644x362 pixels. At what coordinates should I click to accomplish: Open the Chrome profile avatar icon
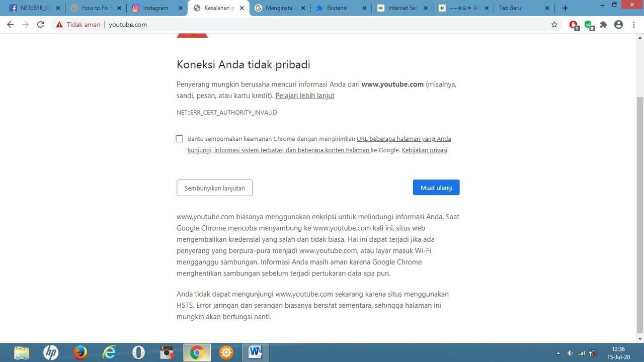[618, 24]
